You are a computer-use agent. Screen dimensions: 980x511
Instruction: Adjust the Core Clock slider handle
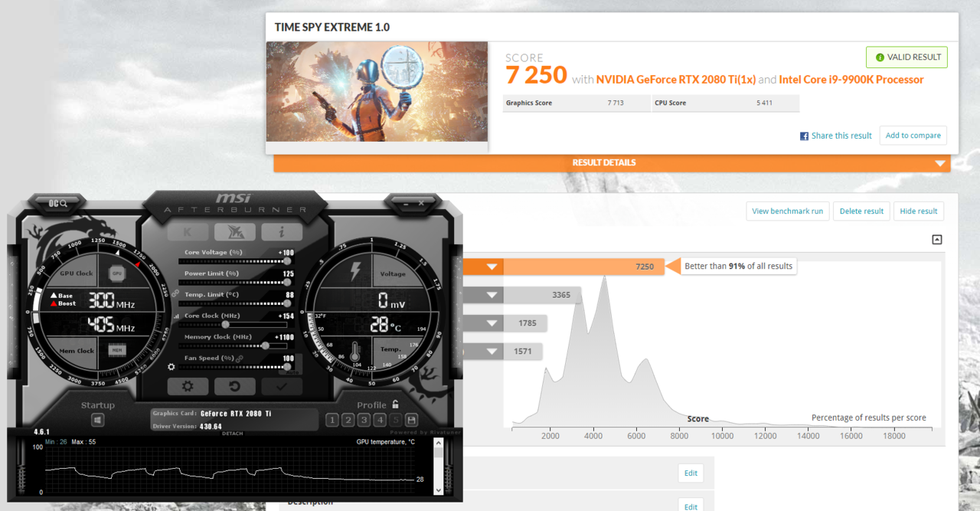pos(224,324)
